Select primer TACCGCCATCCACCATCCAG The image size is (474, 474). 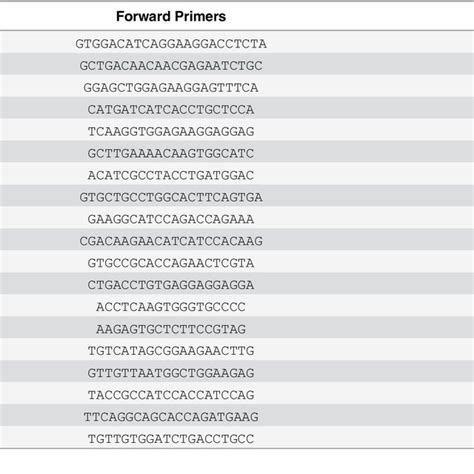(171, 395)
